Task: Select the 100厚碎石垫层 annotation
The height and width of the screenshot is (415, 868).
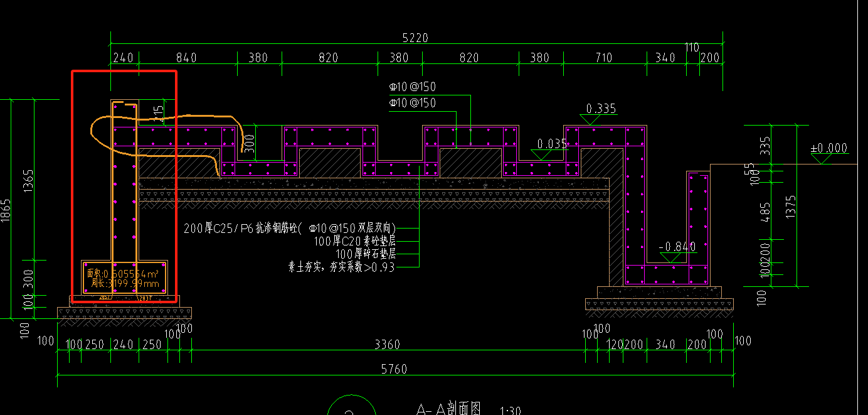Action: coord(366,254)
